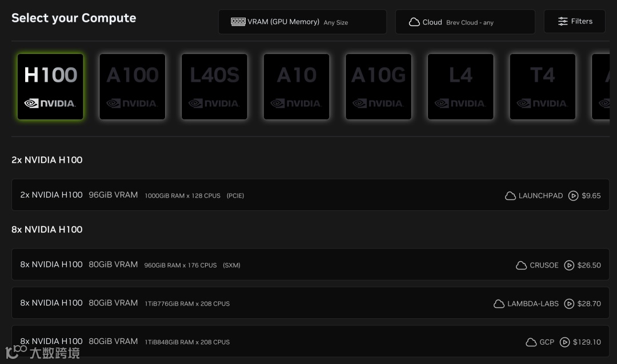
Task: Click the cloud icon beside LAUNCHPAD
Action: [x=510, y=196]
